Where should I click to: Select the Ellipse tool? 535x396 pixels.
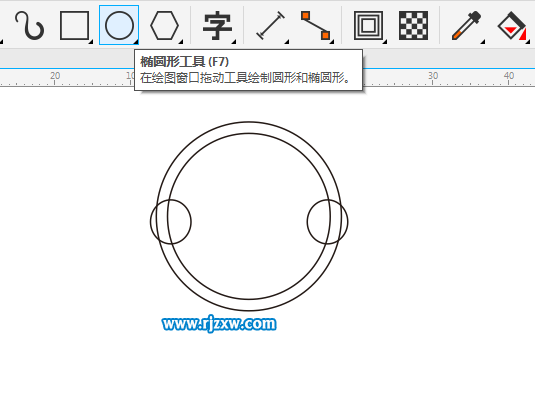(x=119, y=25)
